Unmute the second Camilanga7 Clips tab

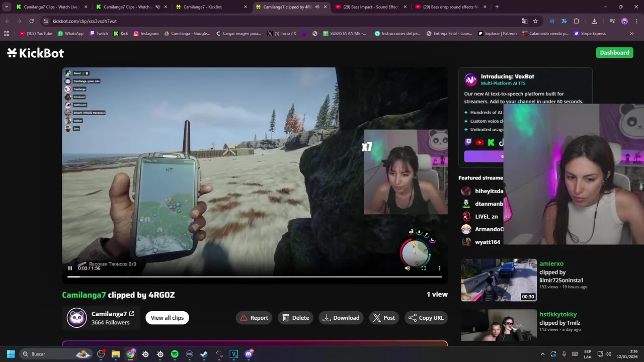click(157, 7)
